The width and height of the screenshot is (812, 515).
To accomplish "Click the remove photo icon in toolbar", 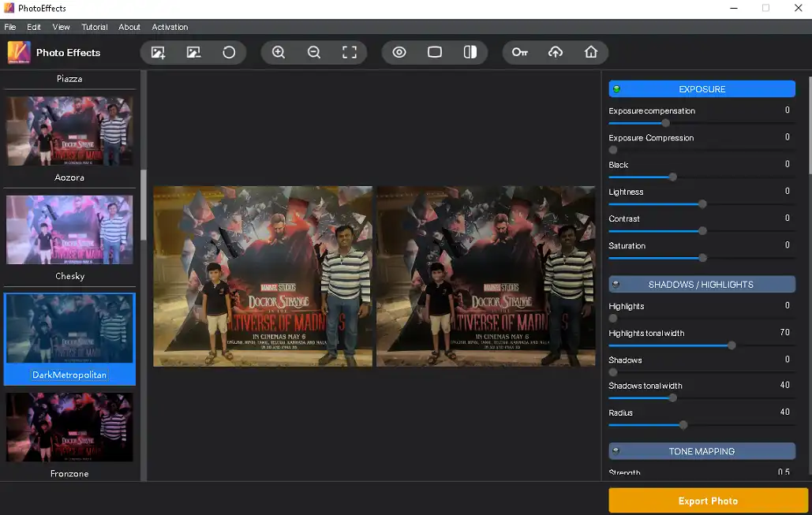I will (193, 53).
